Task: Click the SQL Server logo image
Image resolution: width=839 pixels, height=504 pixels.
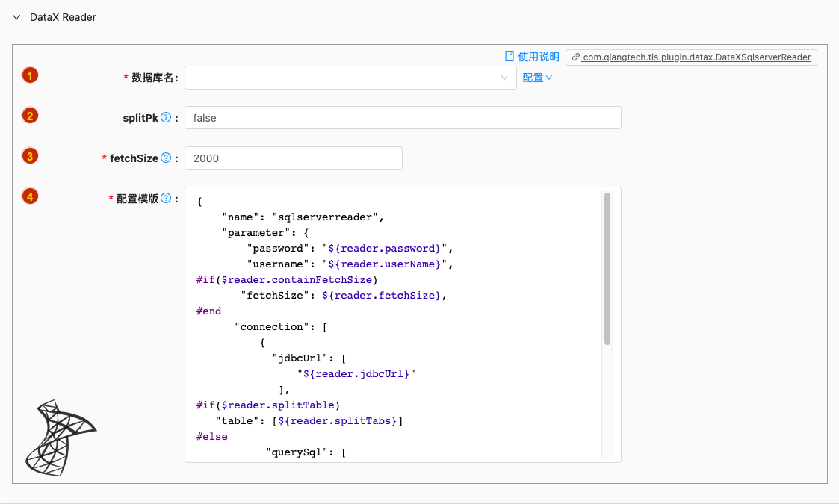Action: point(61,438)
